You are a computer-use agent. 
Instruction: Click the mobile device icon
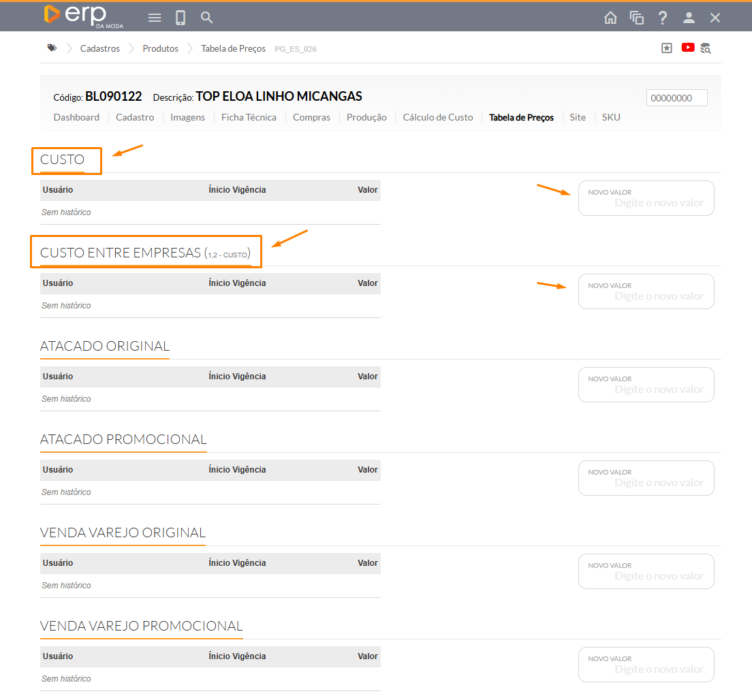click(x=181, y=18)
